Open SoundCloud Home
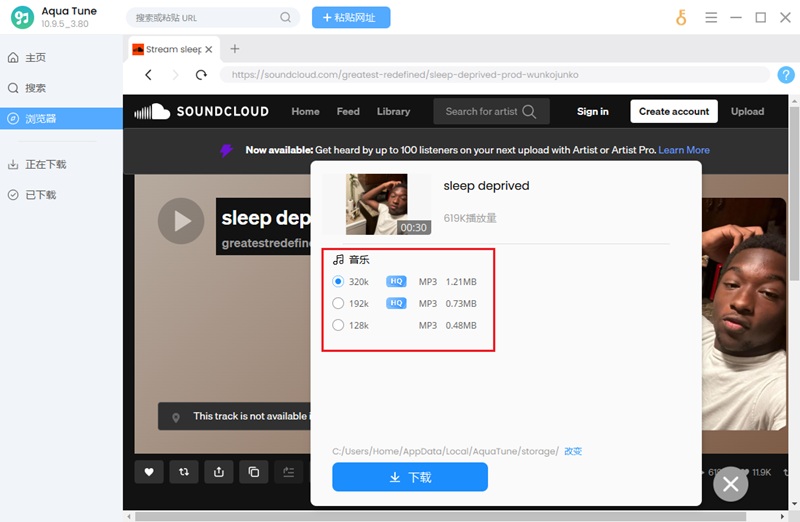This screenshot has height=522, width=800. (x=306, y=111)
